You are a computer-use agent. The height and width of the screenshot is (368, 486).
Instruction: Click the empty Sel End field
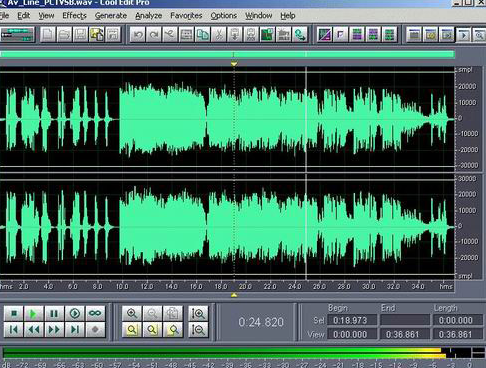click(x=405, y=320)
